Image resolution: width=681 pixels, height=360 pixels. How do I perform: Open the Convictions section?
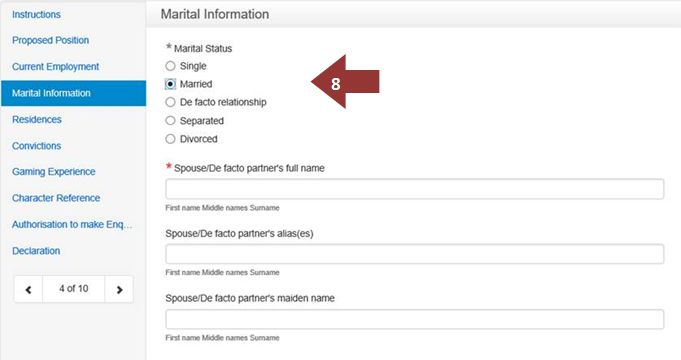point(36,146)
